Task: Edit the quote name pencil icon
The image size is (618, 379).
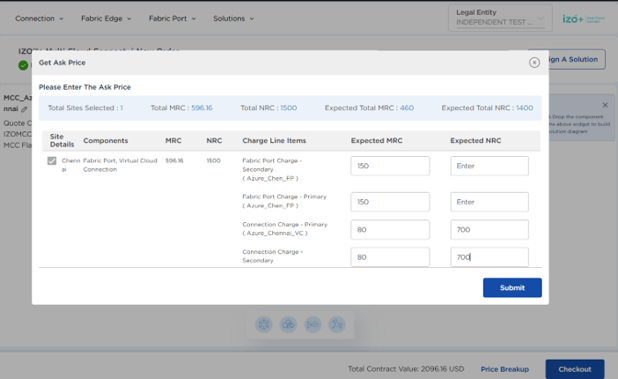Action: 24,109
